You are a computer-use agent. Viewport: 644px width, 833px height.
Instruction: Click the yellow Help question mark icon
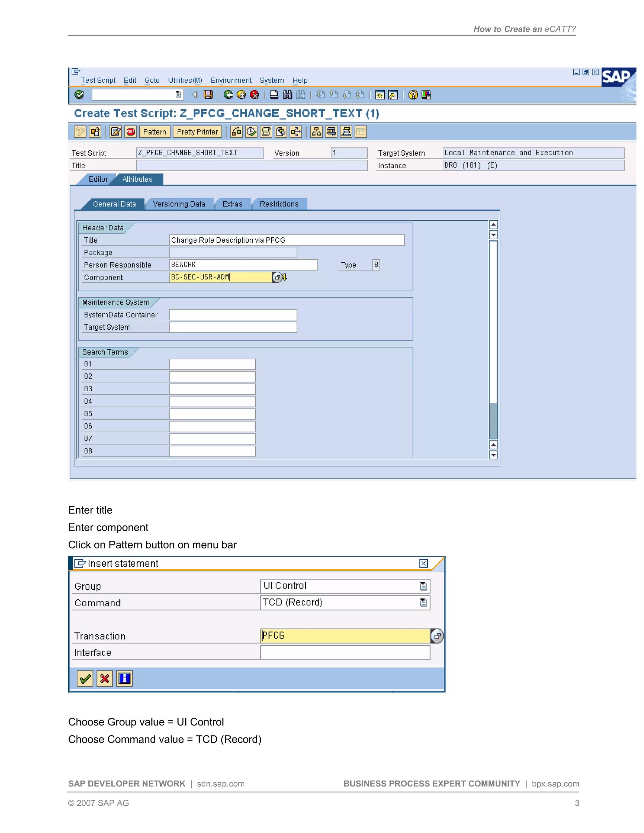pyautogui.click(x=413, y=95)
